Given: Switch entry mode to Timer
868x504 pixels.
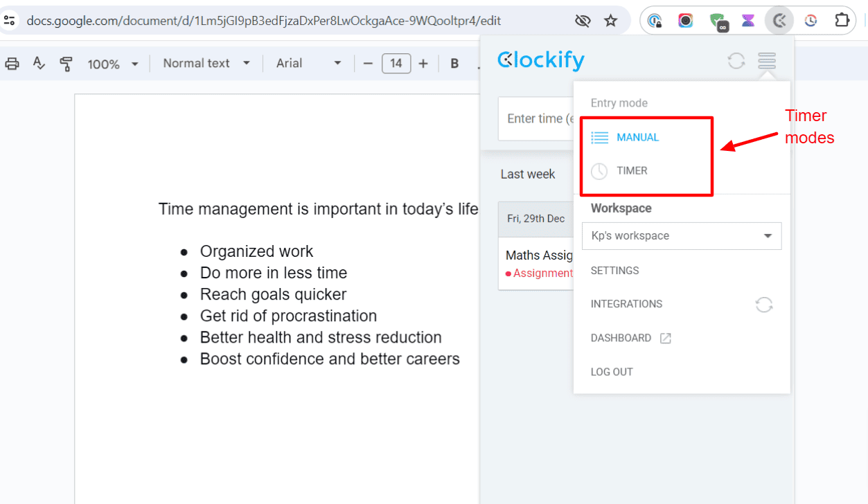Looking at the screenshot, I should tap(632, 171).
